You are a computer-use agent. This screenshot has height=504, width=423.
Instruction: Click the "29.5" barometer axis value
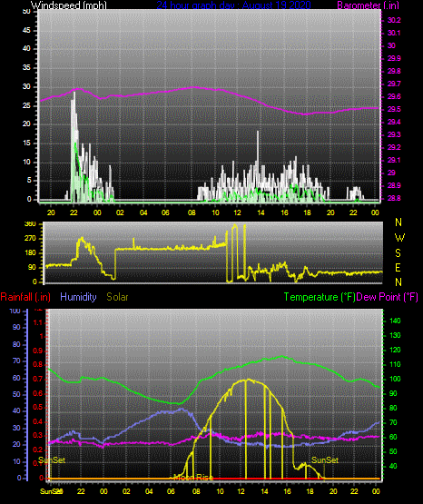point(394,109)
